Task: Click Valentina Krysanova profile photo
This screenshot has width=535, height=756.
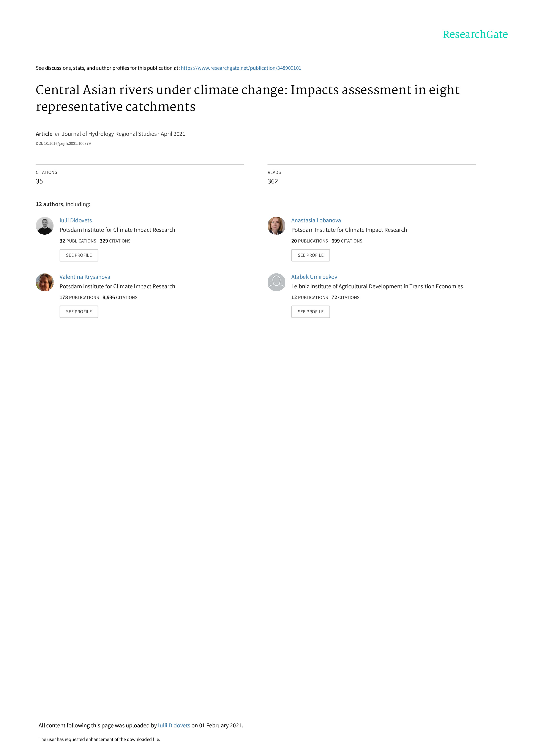Action: pyautogui.click(x=44, y=282)
